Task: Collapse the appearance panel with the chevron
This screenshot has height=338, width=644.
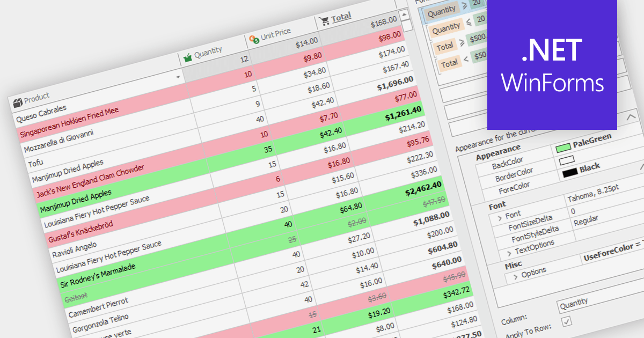Action: click(631, 116)
